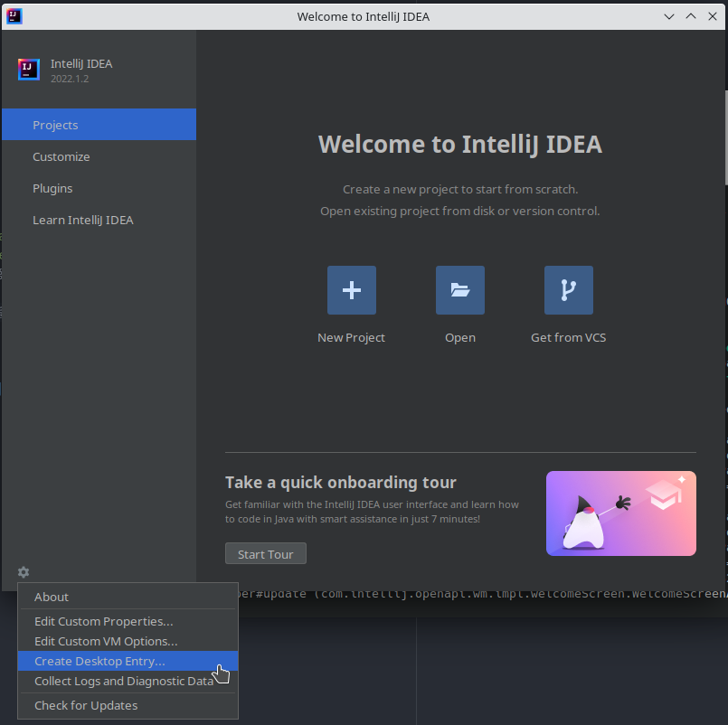Click the New Project label
Screen dimensions: 728x725
coord(352,337)
